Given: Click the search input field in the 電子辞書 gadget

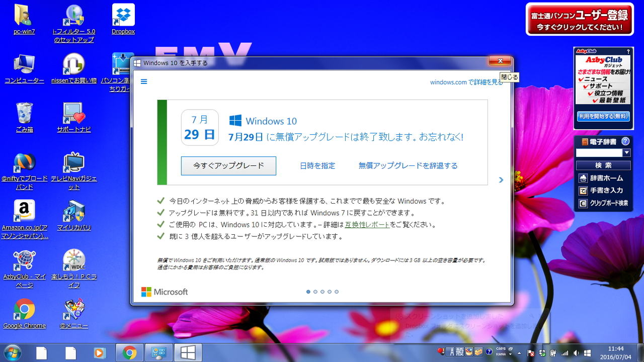Looking at the screenshot, I should pos(600,152).
